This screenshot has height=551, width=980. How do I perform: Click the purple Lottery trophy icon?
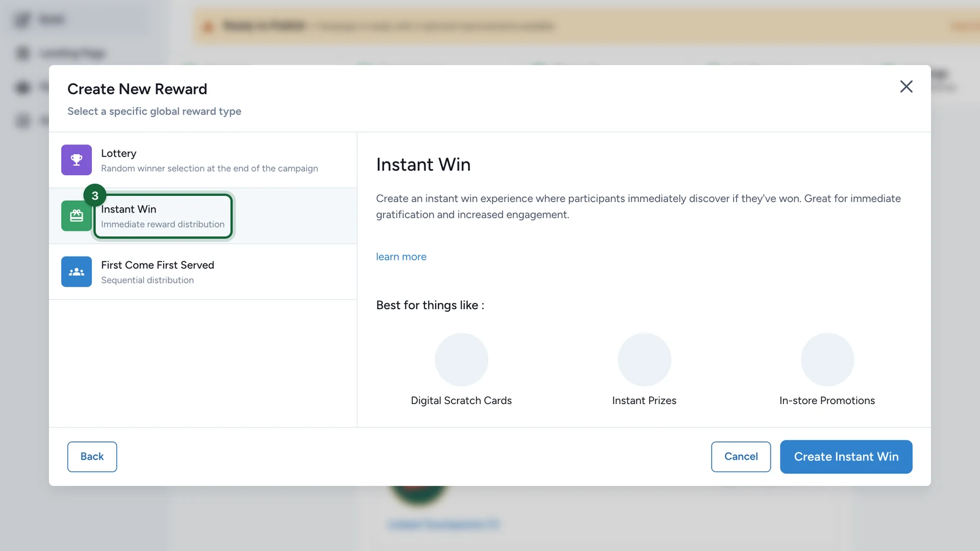click(x=77, y=160)
